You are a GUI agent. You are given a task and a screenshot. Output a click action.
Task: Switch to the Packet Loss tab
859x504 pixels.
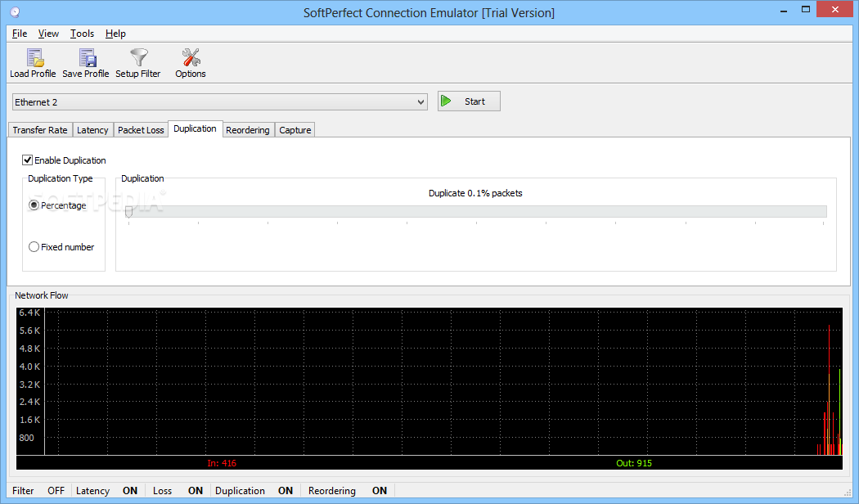[x=141, y=130]
